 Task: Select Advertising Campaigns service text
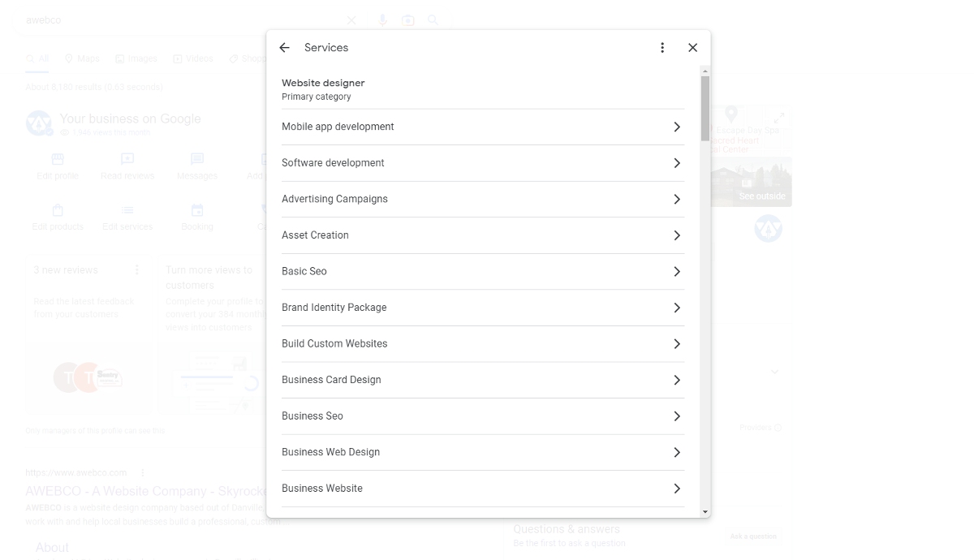(334, 199)
